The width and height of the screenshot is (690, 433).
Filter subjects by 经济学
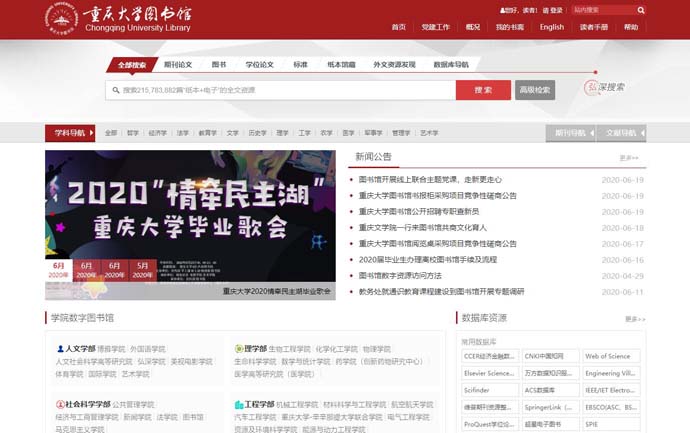pyautogui.click(x=158, y=133)
